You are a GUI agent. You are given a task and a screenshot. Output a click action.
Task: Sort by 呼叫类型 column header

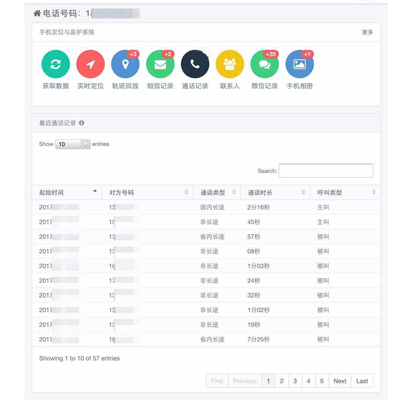[x=345, y=192]
